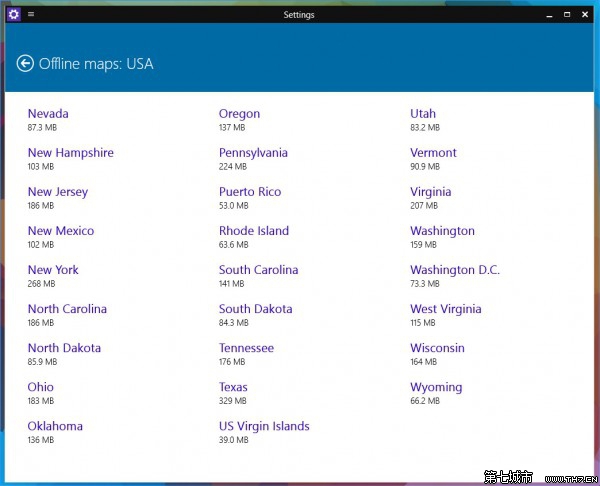This screenshot has width=600, height=486.
Task: Download the Nevada offline map
Action: click(48, 114)
